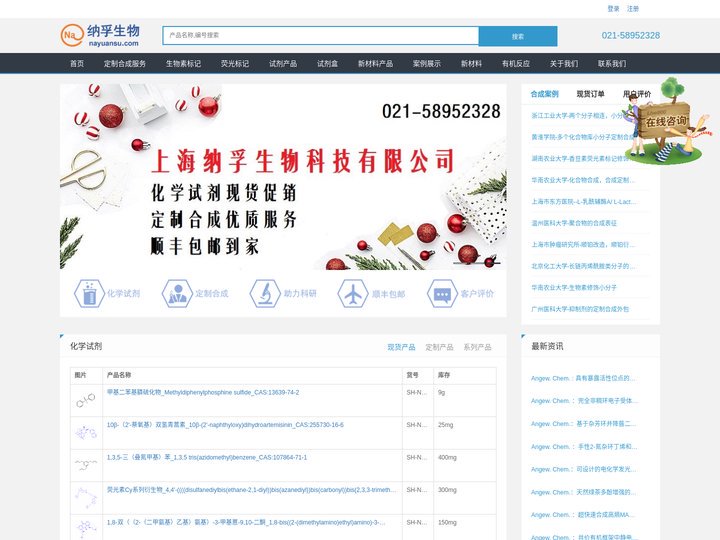This screenshot has width=720, height=540.
Task: Open the 新材料 menu item
Action: tap(471, 64)
